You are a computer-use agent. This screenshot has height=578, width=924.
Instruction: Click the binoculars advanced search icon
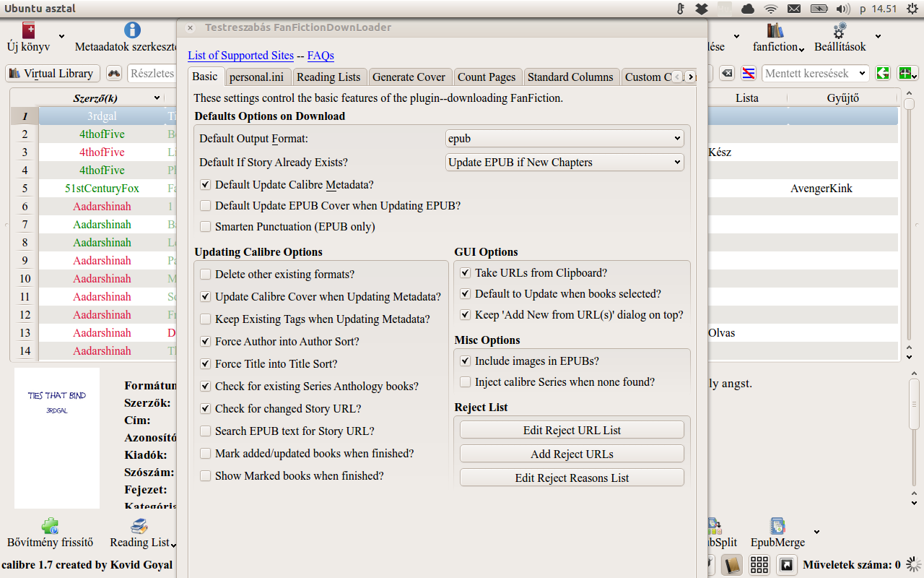[114, 73]
